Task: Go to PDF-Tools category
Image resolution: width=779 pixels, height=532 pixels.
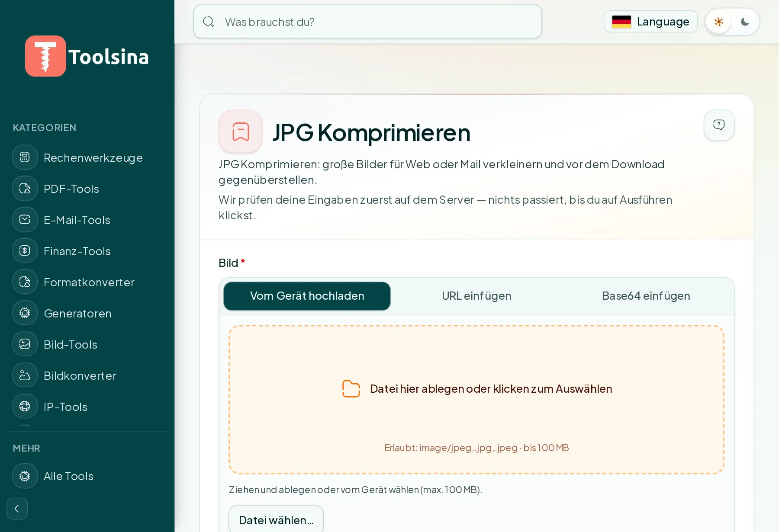Action: click(71, 189)
